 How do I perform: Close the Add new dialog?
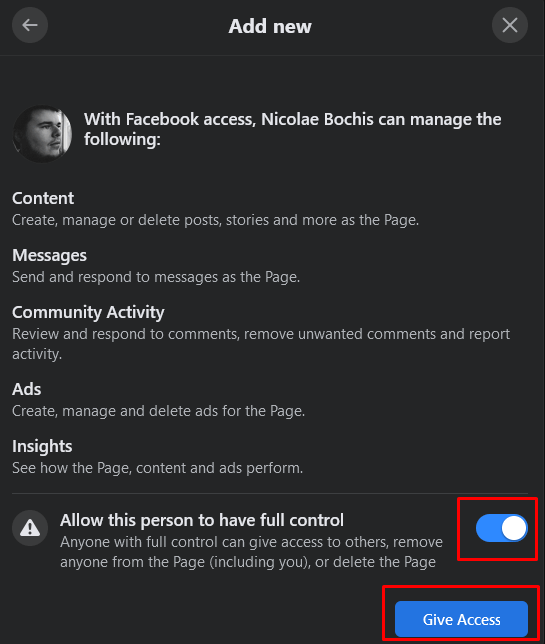[x=510, y=25]
